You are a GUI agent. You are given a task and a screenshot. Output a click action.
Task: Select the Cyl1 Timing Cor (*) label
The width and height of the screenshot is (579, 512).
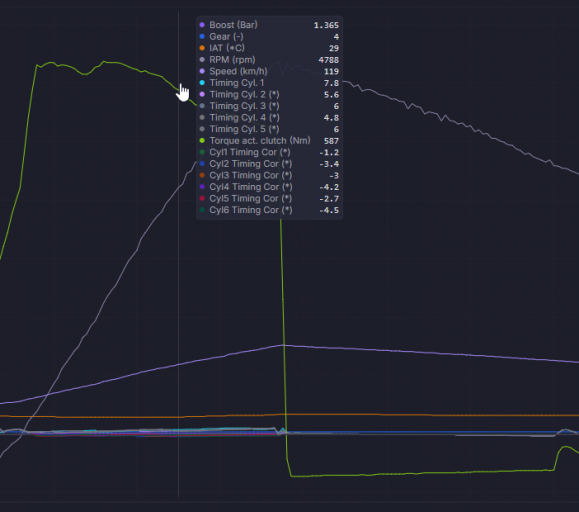click(x=250, y=152)
